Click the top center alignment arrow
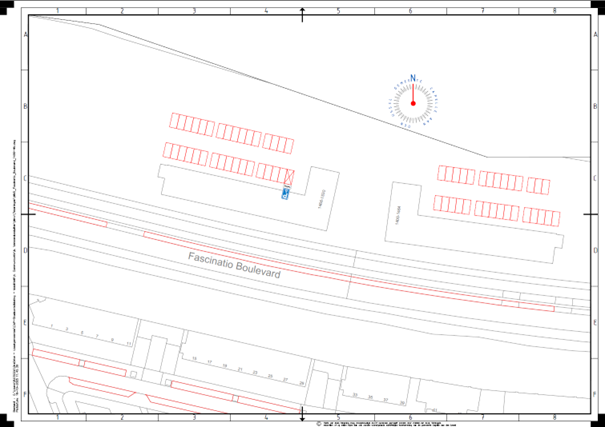This screenshot has width=605, height=427. tap(303, 13)
